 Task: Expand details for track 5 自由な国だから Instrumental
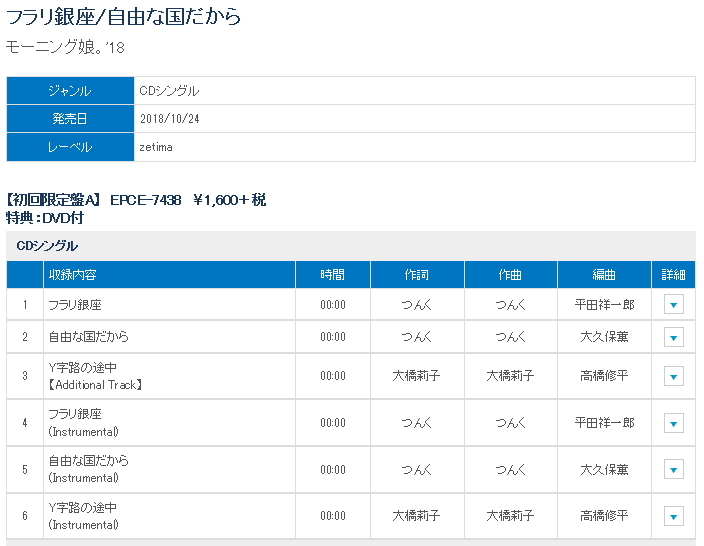673,470
